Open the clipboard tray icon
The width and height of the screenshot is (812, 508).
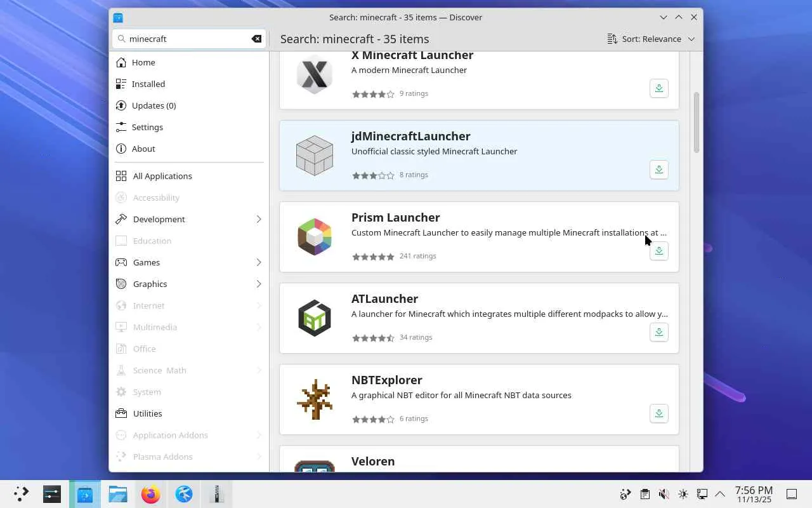(x=645, y=494)
